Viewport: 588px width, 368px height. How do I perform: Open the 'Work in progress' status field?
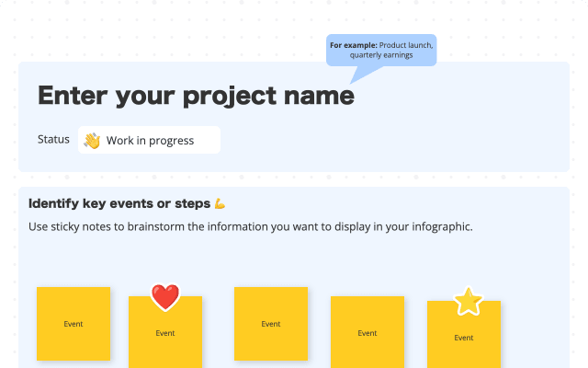click(x=150, y=141)
